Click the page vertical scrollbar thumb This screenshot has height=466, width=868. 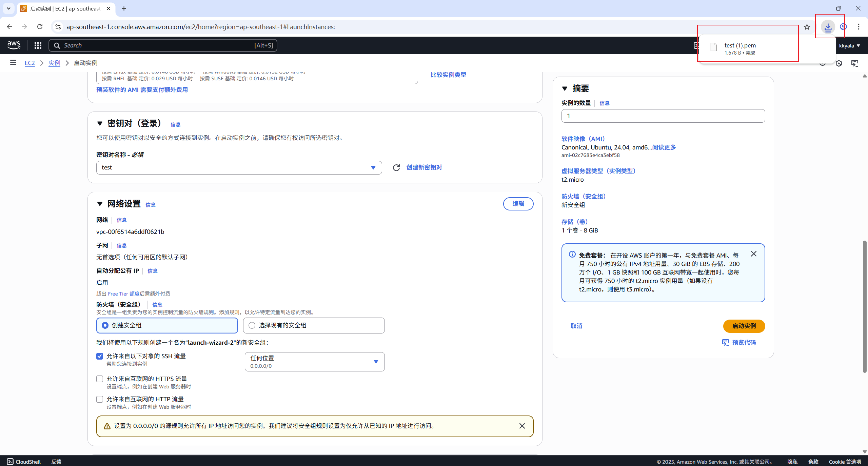coord(865,307)
